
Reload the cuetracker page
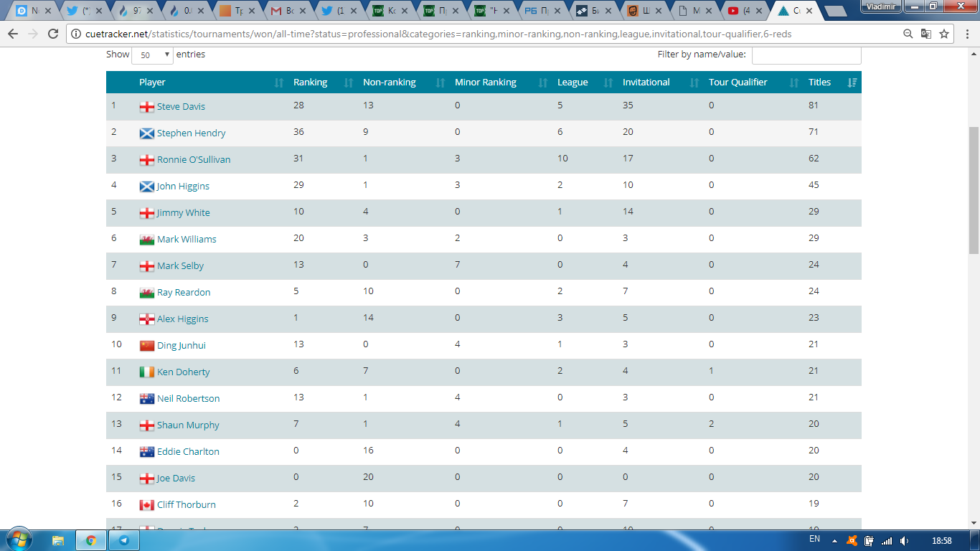coord(53,34)
